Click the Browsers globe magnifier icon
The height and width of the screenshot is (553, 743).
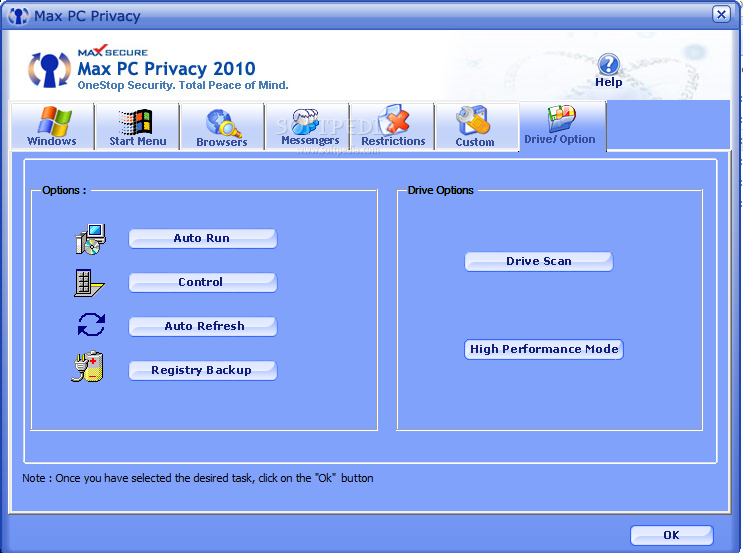click(x=223, y=123)
